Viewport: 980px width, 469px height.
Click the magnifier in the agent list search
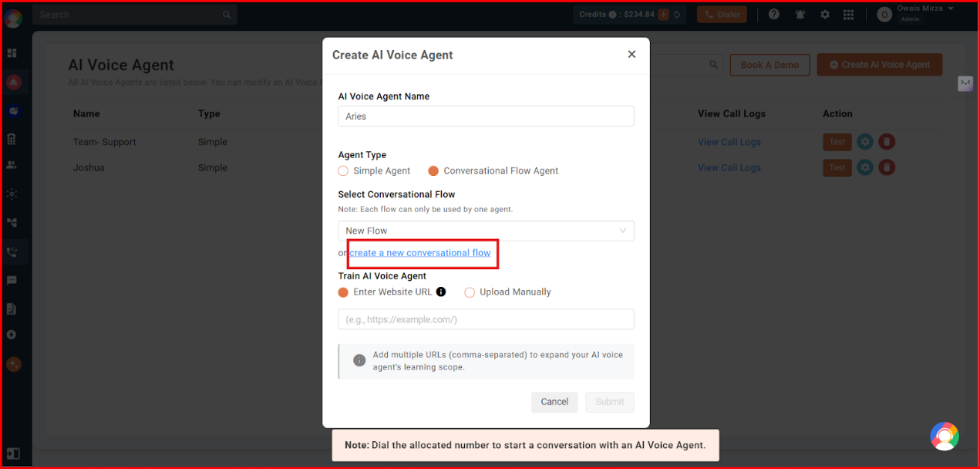point(714,65)
